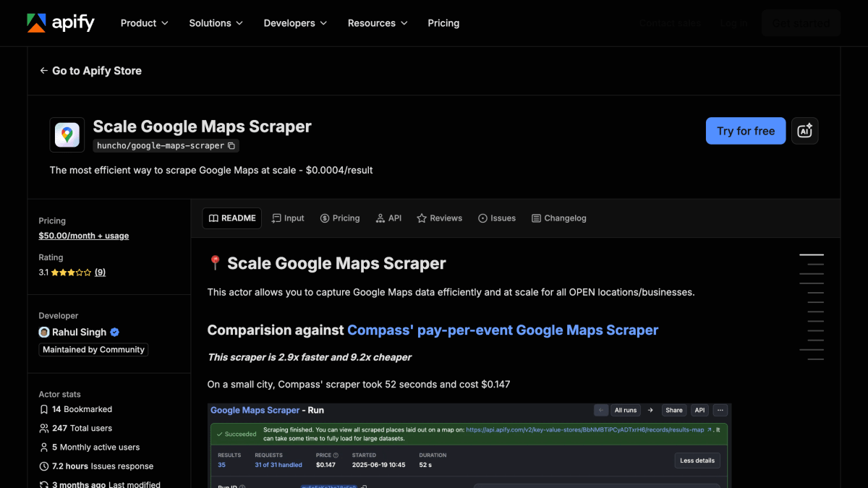
Task: Copy the huncho/google-maps-scraper actor ID
Action: click(231, 145)
